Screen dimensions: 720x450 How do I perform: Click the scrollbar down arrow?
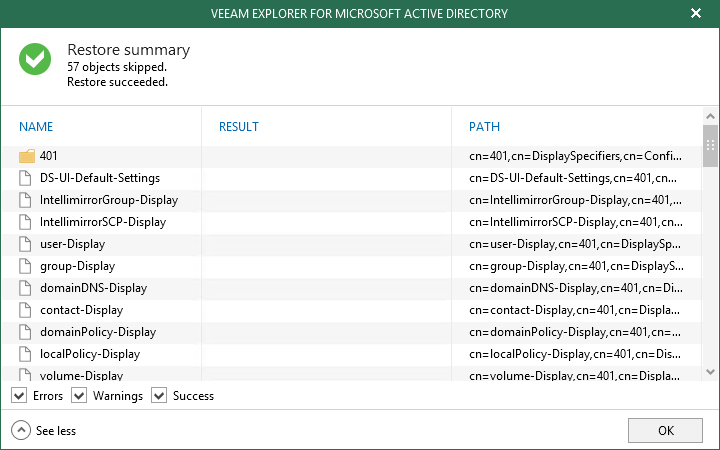(x=710, y=372)
